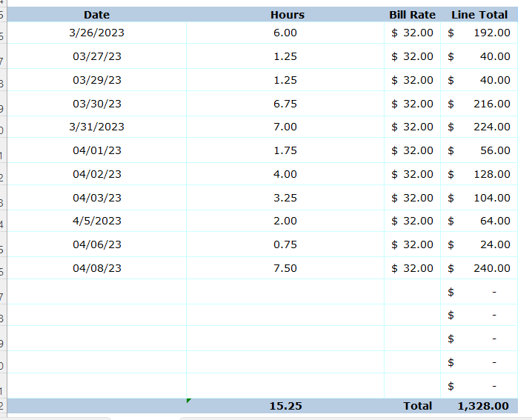Select the Hours column header cell
This screenshot has height=420, width=532.
click(287, 15)
